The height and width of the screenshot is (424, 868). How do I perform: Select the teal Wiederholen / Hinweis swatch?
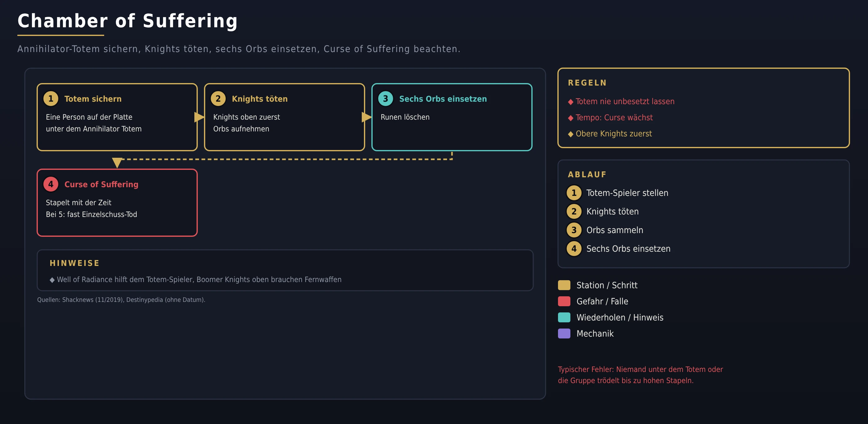coord(564,317)
